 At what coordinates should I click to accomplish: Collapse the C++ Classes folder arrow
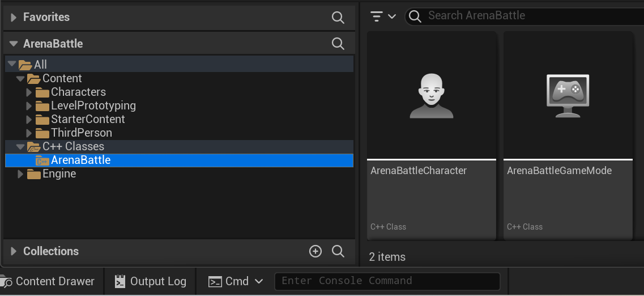pos(20,146)
